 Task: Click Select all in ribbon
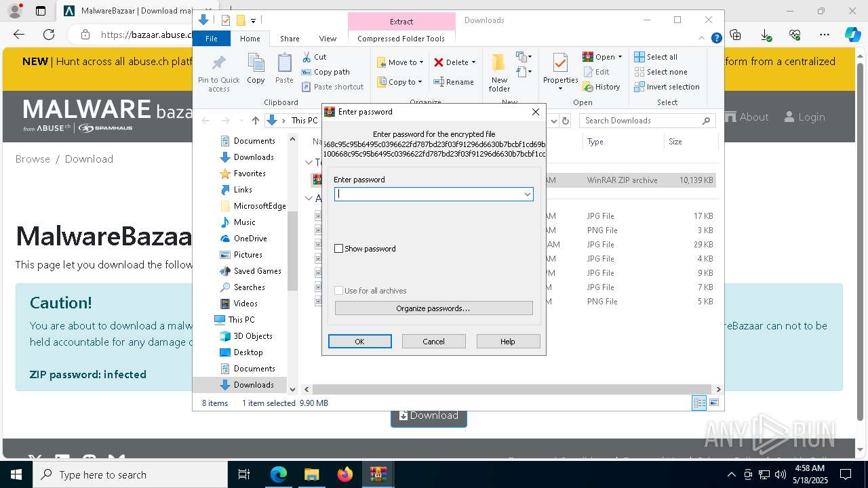click(656, 57)
